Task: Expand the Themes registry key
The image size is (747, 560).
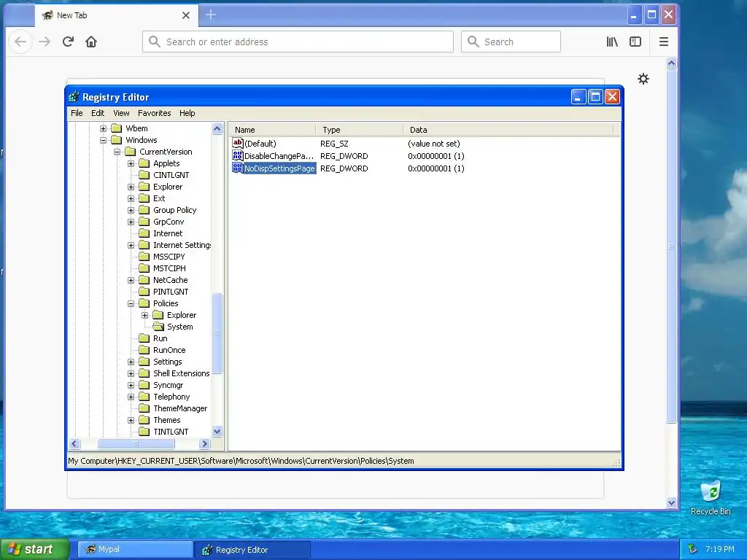Action: [131, 420]
